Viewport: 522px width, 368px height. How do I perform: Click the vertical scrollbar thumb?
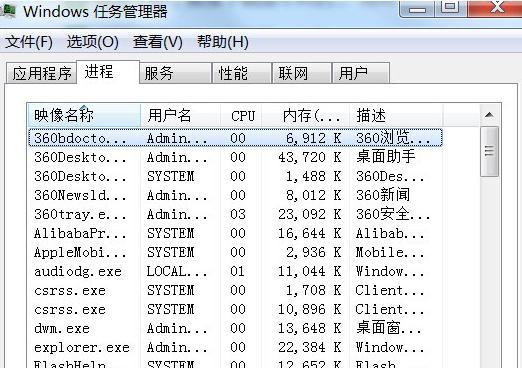tap(489, 151)
